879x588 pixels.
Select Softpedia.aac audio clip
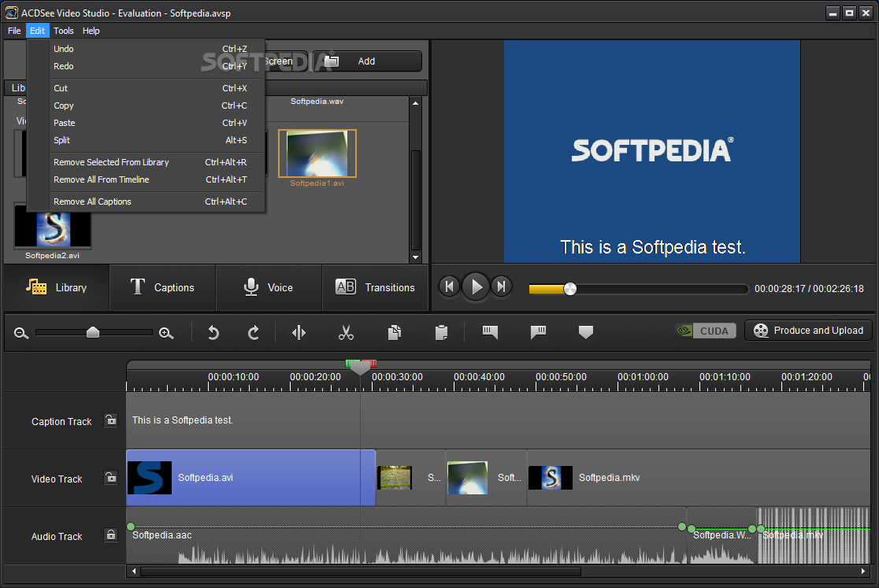point(406,535)
